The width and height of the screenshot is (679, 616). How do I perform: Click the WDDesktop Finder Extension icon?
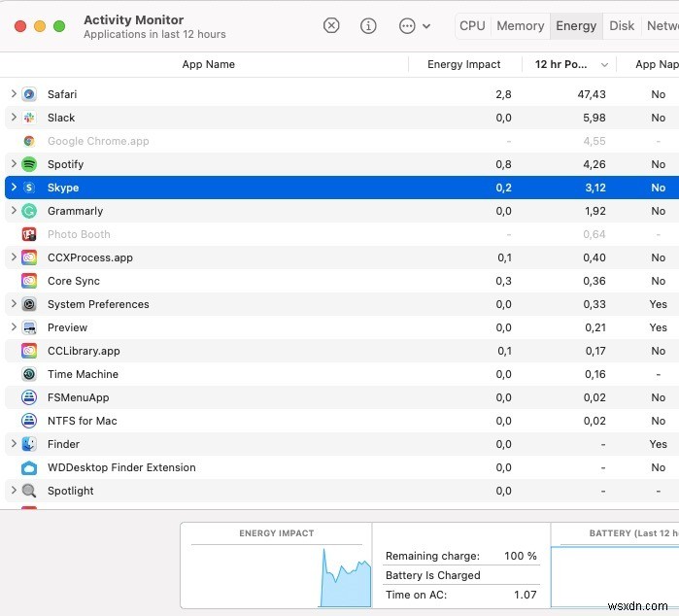pyautogui.click(x=29, y=468)
